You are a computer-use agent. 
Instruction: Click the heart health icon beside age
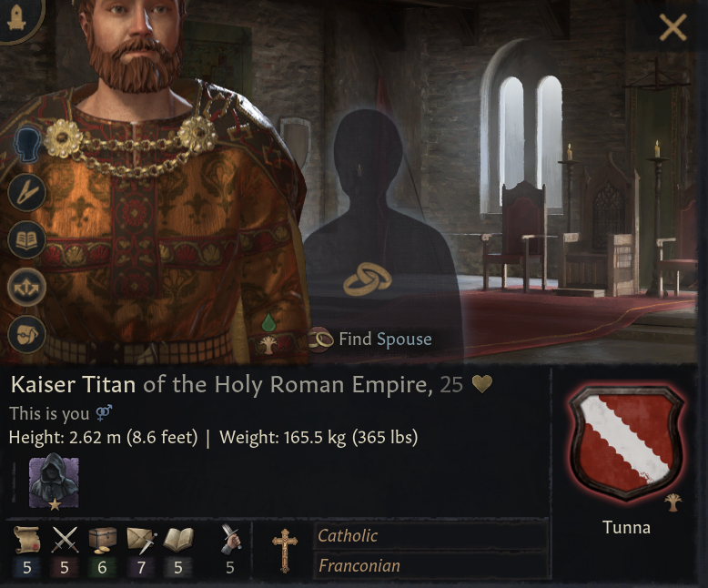pyautogui.click(x=481, y=385)
